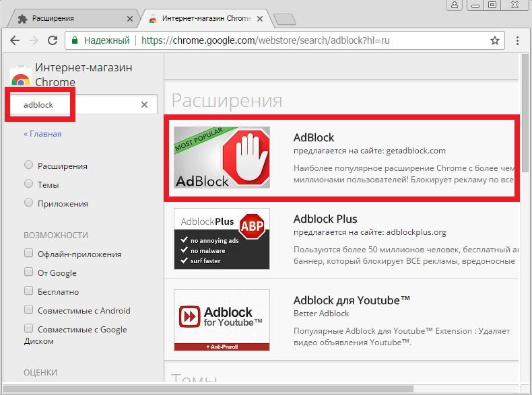Click the AdBlock description text

click(x=404, y=174)
